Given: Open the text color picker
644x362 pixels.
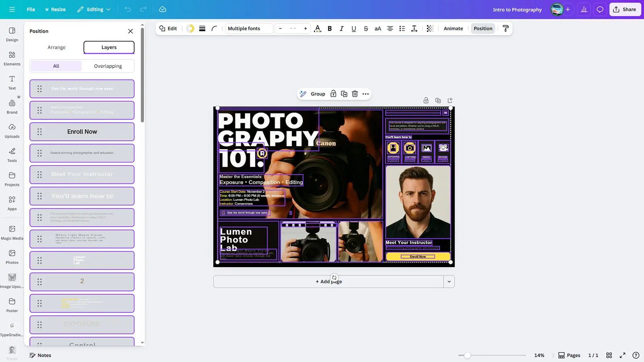Looking at the screenshot, I should (x=318, y=29).
